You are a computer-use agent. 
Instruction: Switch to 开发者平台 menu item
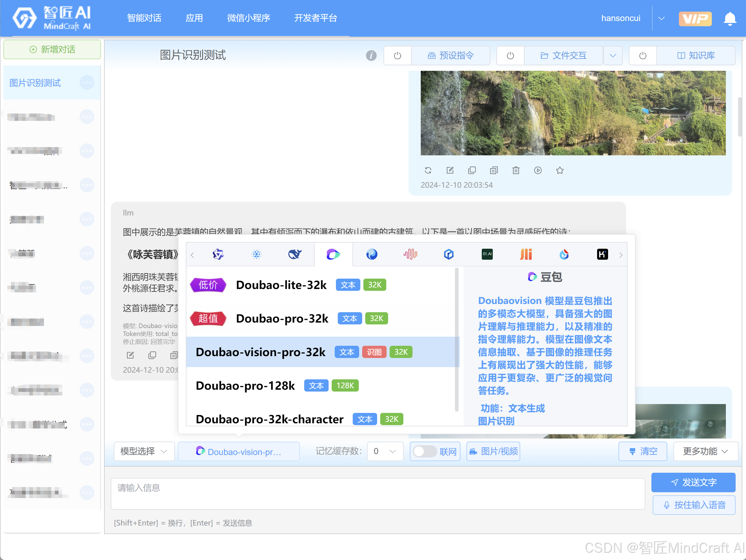316,18
